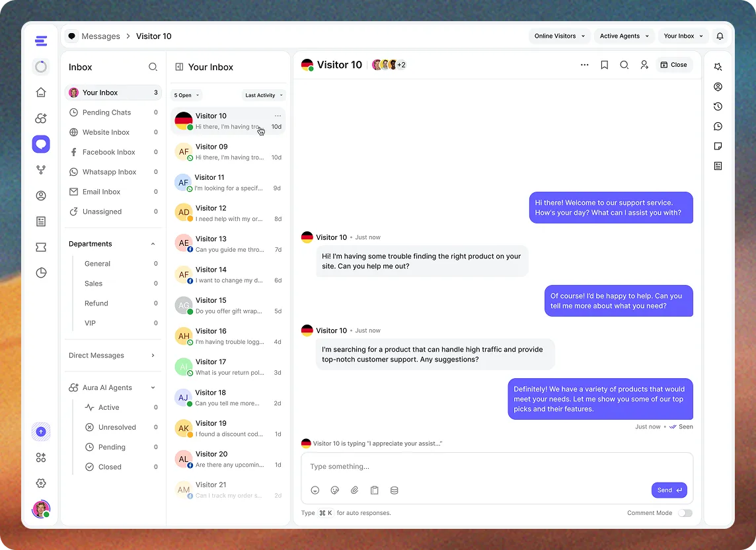Open the home icon in left sidebar
This screenshot has height=550, width=756.
click(41, 92)
